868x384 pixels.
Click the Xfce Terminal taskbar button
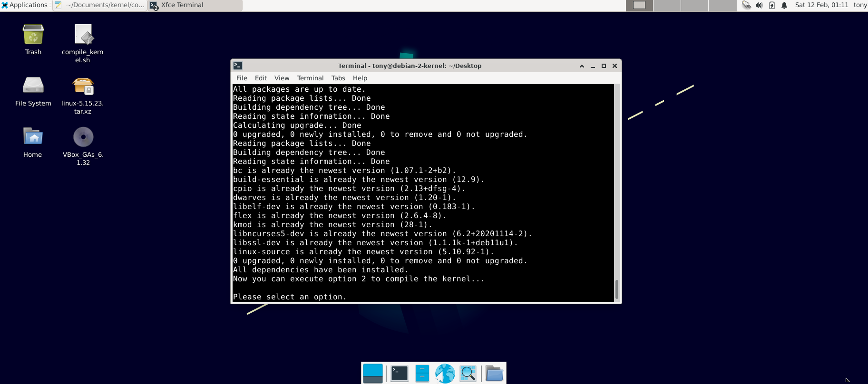pos(195,5)
